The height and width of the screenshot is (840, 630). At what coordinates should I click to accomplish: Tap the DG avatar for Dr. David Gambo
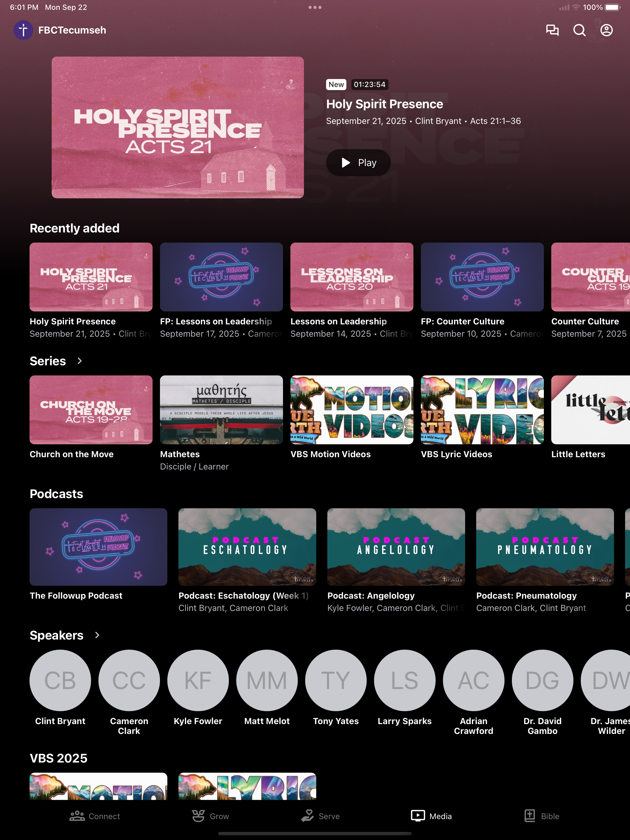(543, 680)
